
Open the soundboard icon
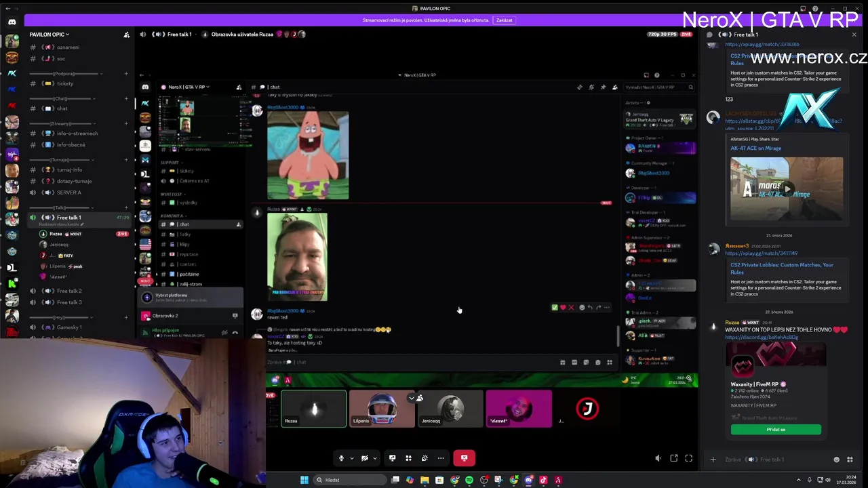coord(425,458)
